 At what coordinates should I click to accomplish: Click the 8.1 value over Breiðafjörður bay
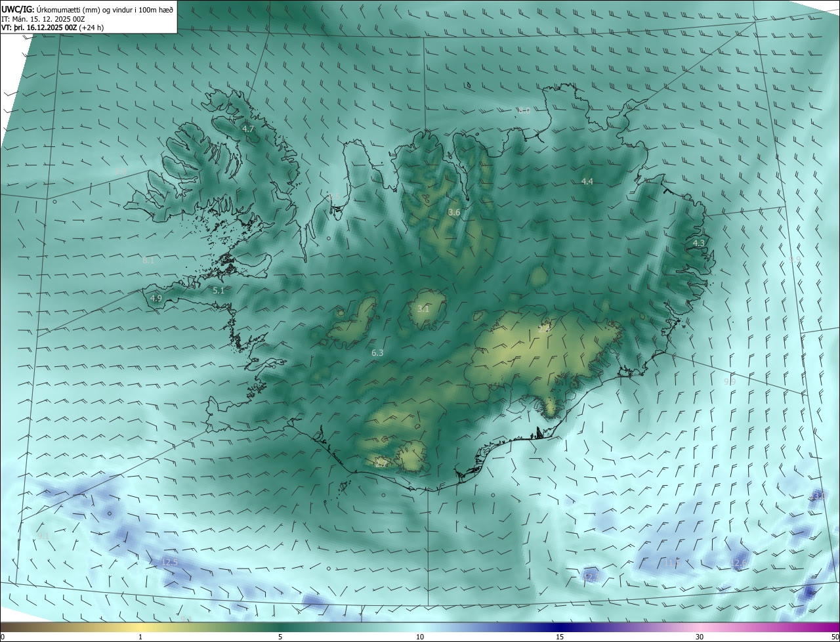[x=148, y=261]
